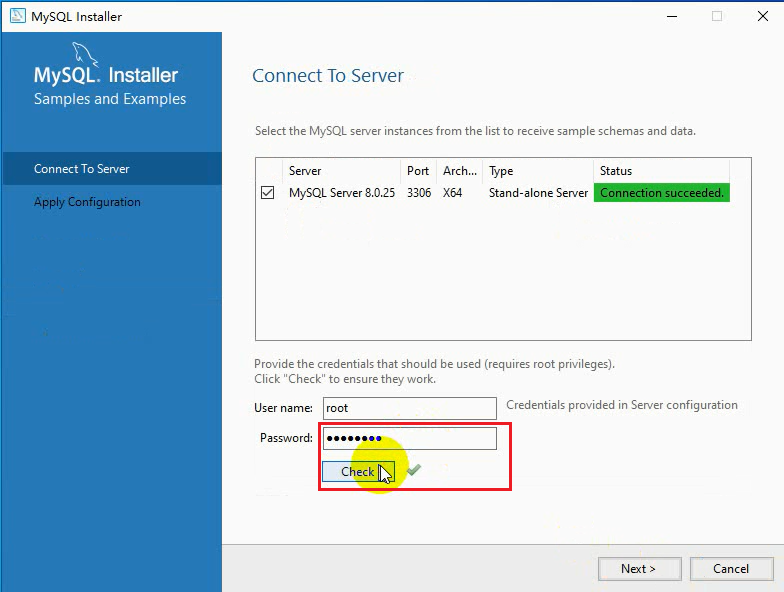Uncheck the MySQL Server 8.0.25 checkbox

268,192
